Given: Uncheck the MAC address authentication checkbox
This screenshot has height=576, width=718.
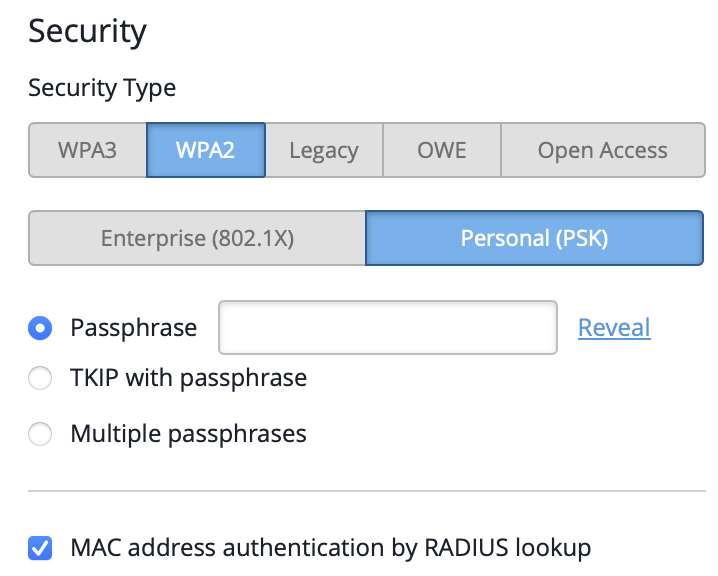Looking at the screenshot, I should pos(41,548).
